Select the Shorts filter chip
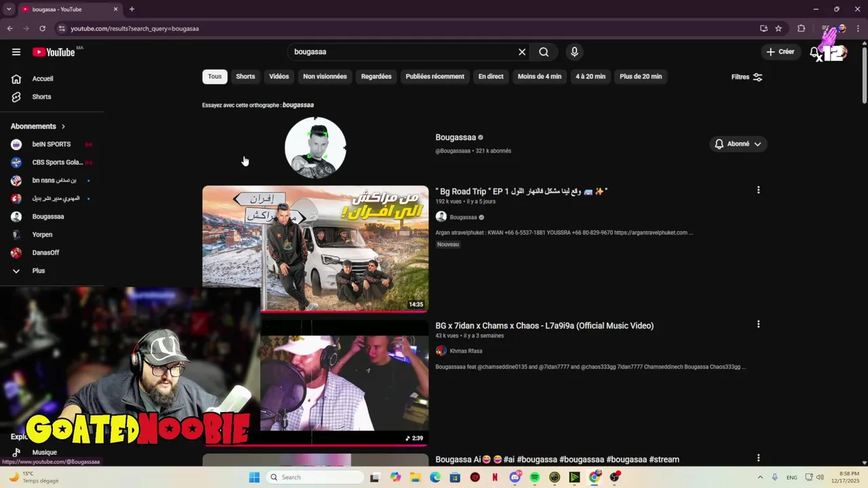The height and width of the screenshot is (488, 868). [x=245, y=77]
